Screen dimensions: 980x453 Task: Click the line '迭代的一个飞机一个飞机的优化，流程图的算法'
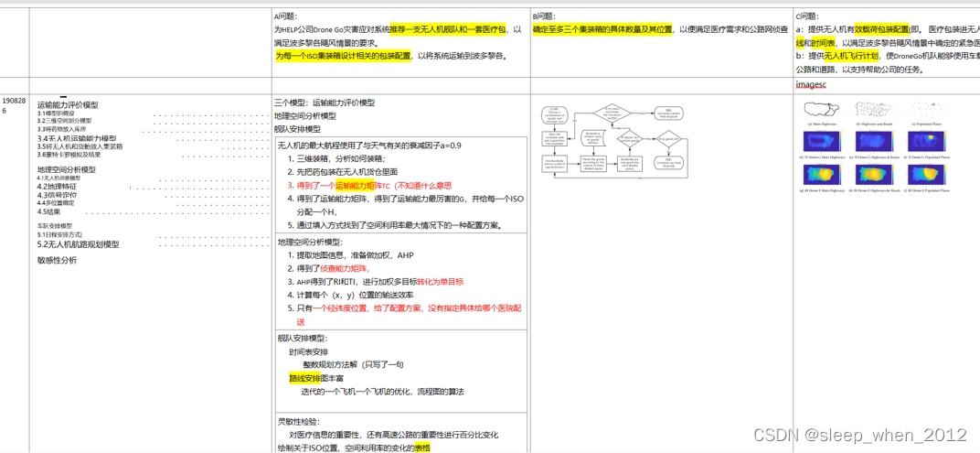click(382, 392)
